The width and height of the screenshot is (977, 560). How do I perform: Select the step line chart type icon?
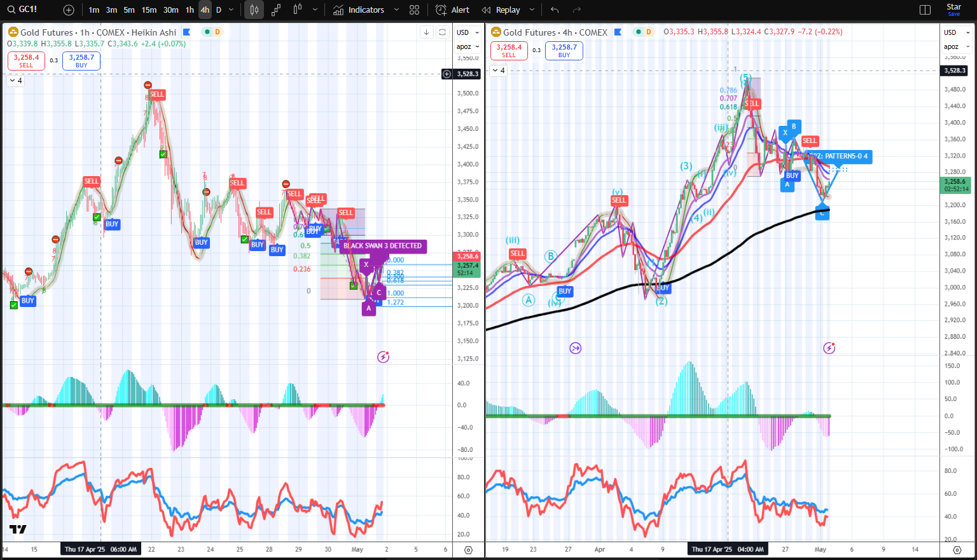click(275, 10)
